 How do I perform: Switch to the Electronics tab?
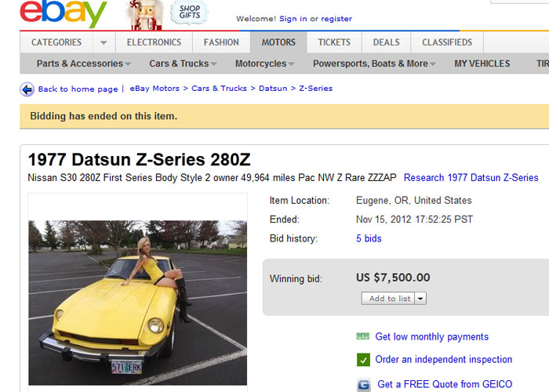point(154,42)
